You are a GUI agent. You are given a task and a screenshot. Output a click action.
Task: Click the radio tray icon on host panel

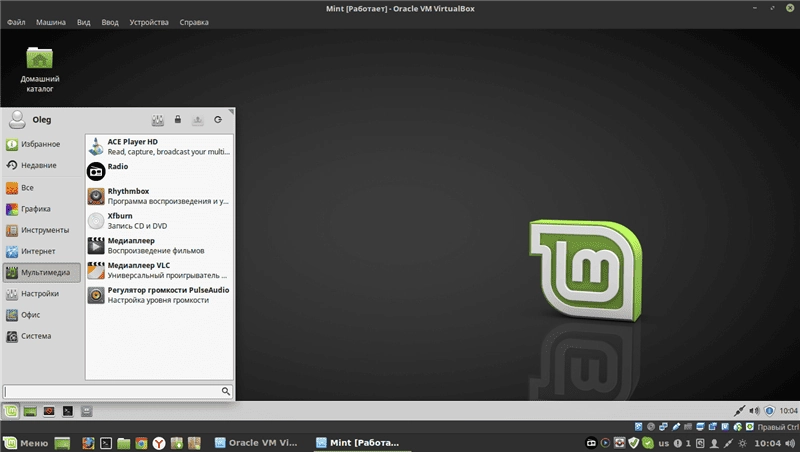pos(591,443)
